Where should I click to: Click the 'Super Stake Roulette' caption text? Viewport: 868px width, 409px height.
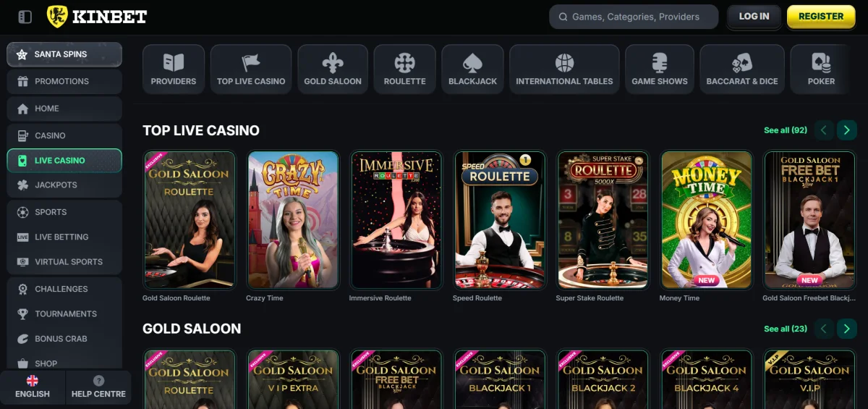tap(590, 298)
